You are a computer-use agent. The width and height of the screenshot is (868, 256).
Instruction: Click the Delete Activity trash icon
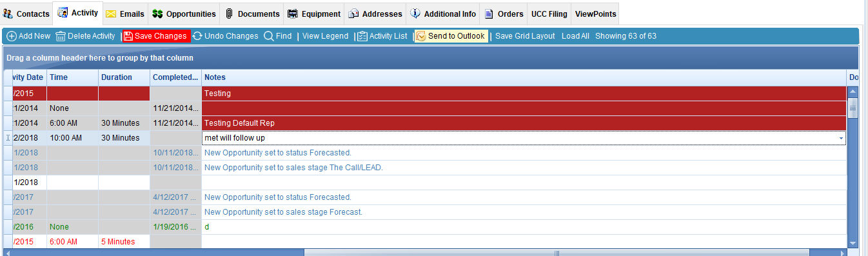click(x=61, y=36)
